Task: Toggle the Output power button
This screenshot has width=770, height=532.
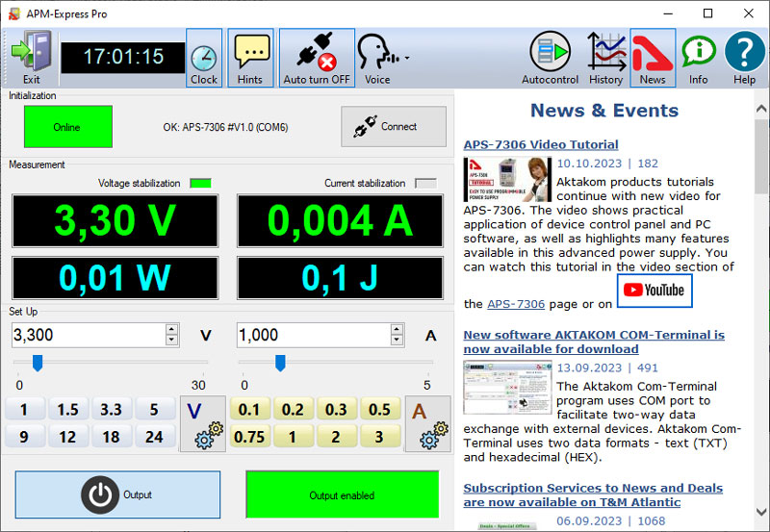Action: 117,494
